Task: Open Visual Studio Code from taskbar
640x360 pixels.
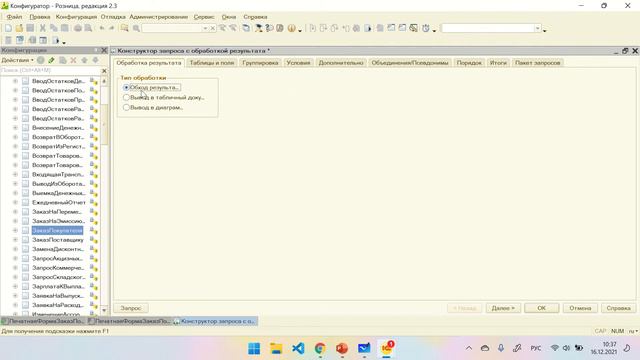Action: click(298, 348)
